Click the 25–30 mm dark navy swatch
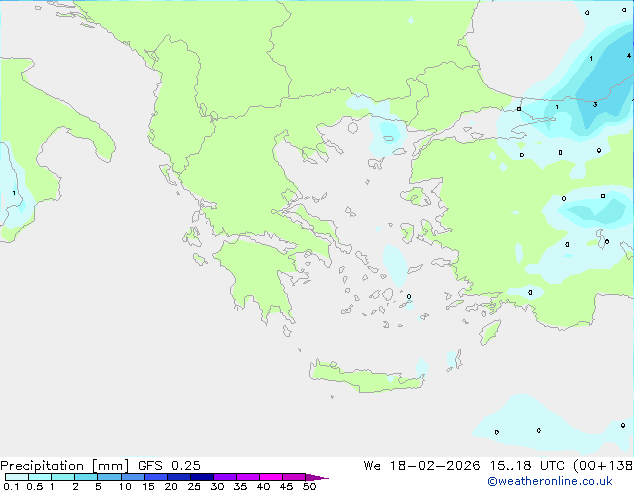Screen dimensions: 634x490 (x=201, y=477)
